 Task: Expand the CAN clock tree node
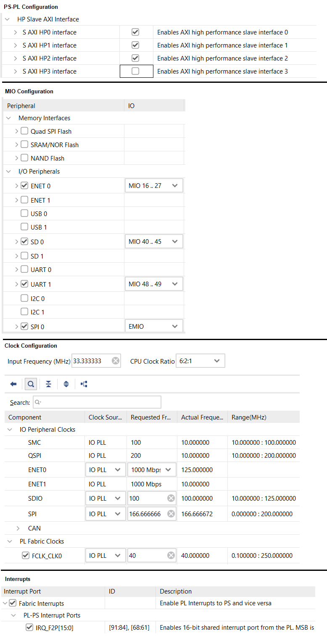tap(18, 528)
